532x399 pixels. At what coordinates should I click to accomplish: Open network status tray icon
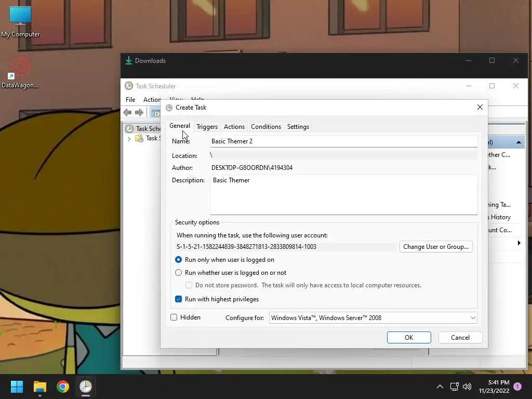tap(454, 387)
